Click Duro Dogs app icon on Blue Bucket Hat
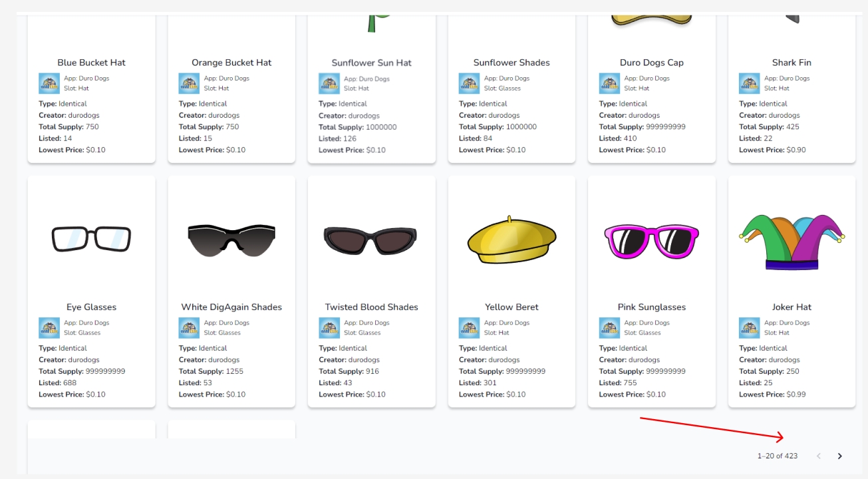This screenshot has height=479, width=868. [49, 83]
